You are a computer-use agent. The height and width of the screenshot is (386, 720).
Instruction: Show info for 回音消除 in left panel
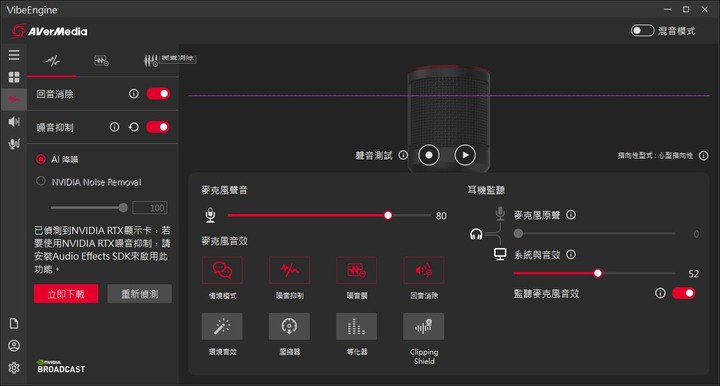(x=134, y=94)
